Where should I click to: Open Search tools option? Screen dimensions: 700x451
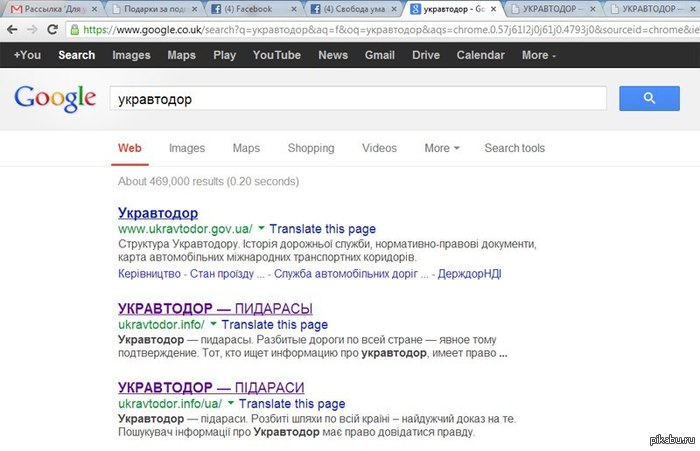(514, 148)
